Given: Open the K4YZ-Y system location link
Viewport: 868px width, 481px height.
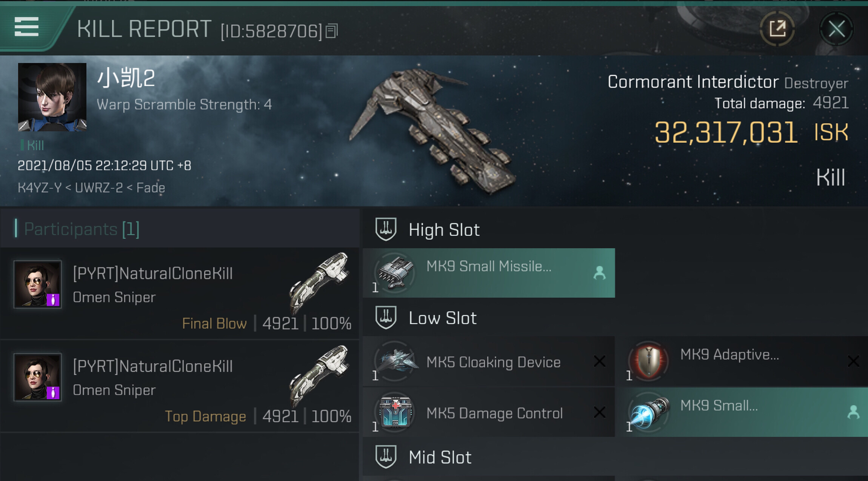Looking at the screenshot, I should click(x=39, y=188).
